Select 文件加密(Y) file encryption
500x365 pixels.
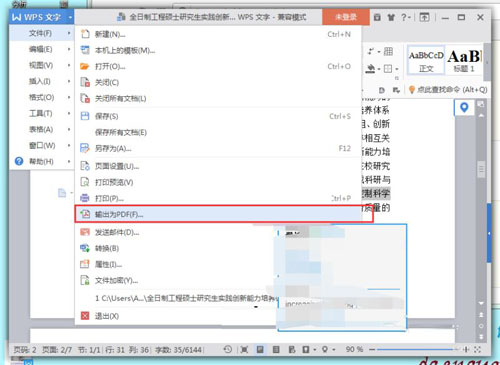(176, 280)
